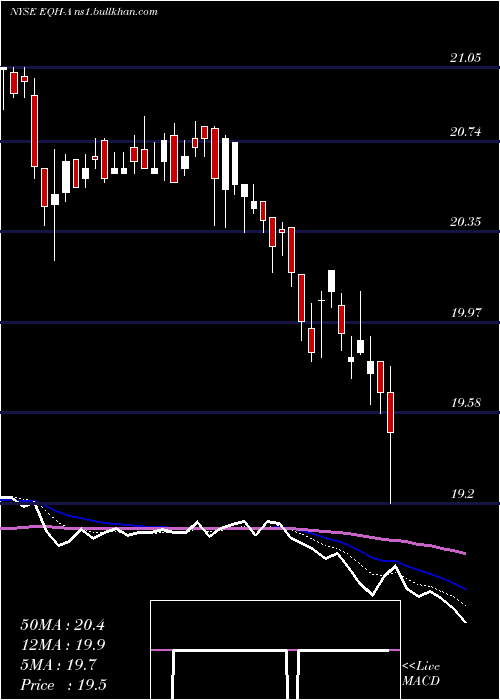Click the <<Live MACD label
The width and height of the screenshot is (500, 700).
[421, 673]
